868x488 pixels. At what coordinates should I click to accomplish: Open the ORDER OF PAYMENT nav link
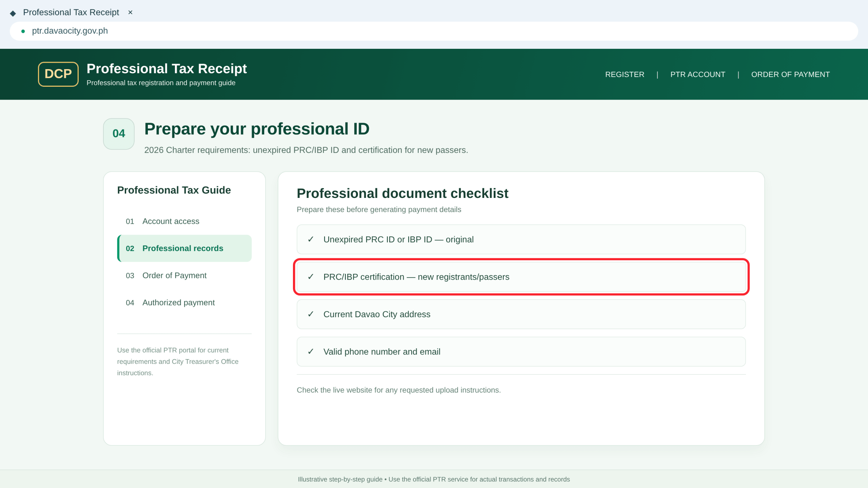790,74
